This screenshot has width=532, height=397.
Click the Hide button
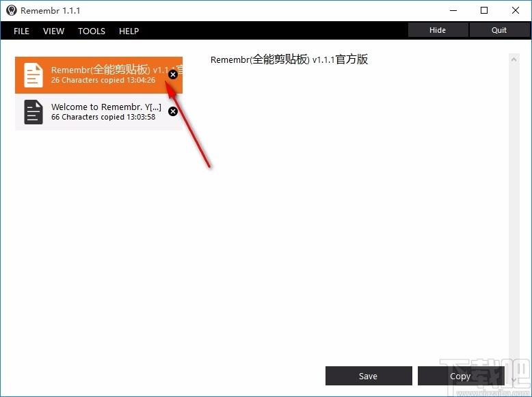[x=438, y=30]
